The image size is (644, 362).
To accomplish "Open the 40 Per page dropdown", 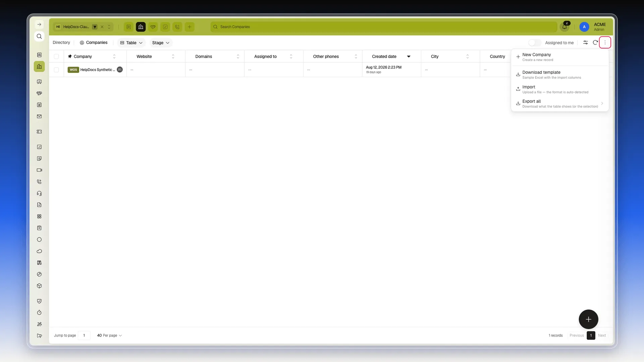I will (109, 336).
